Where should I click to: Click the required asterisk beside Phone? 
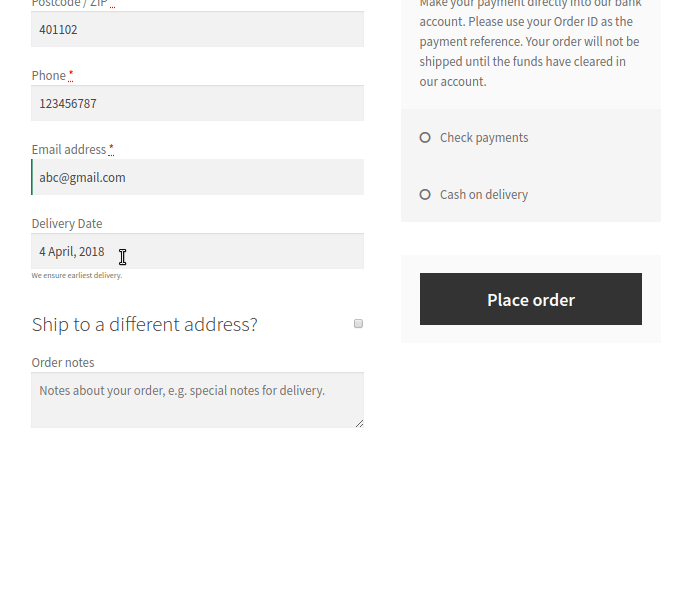pos(71,75)
